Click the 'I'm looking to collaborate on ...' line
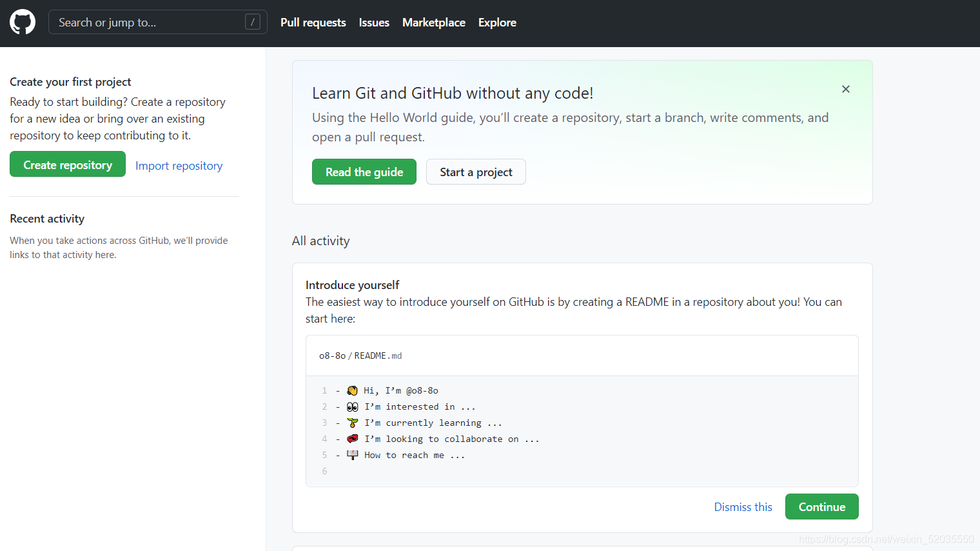The width and height of the screenshot is (980, 551). coord(452,439)
